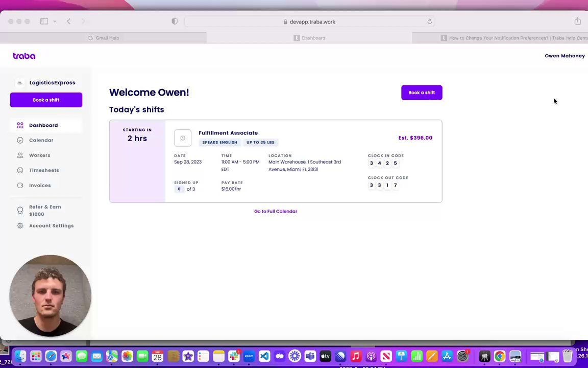This screenshot has height=368, width=588.
Task: Click Book a shift next to Welcome Owen
Action: (x=422, y=93)
